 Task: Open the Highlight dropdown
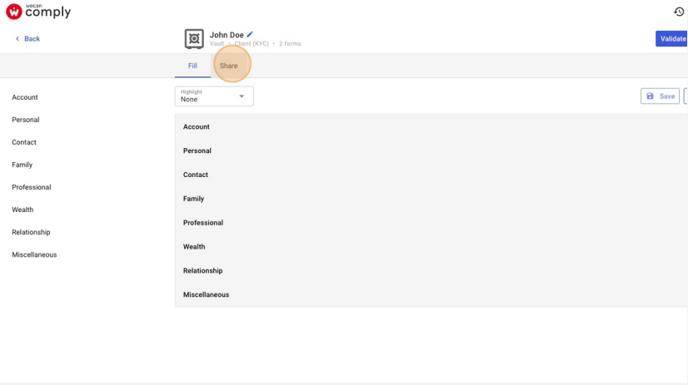tap(214, 96)
